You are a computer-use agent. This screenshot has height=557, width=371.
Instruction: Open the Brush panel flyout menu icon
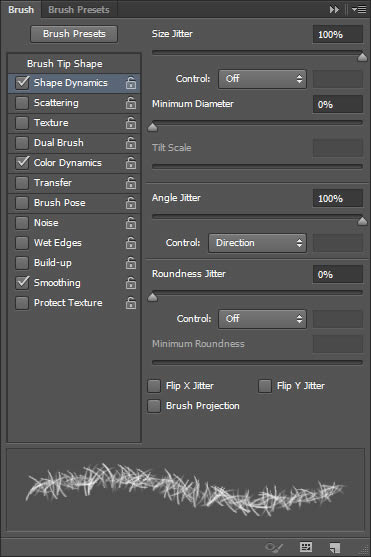[359, 10]
